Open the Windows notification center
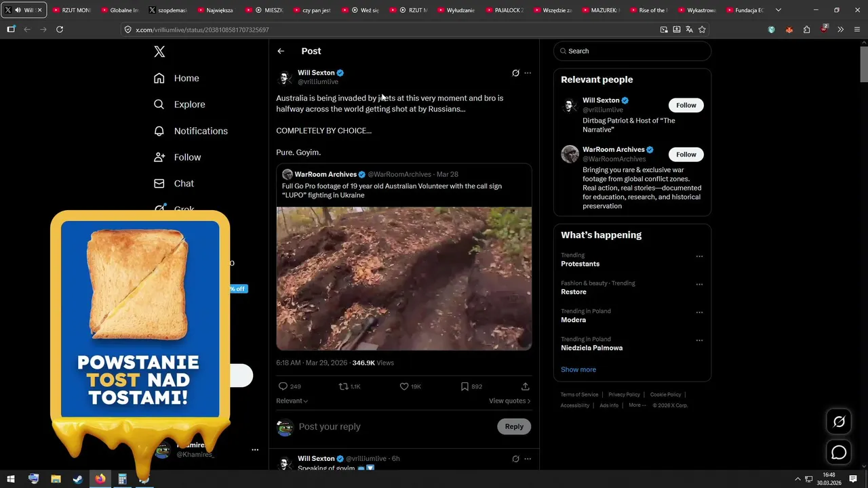The image size is (868, 488). click(x=853, y=479)
